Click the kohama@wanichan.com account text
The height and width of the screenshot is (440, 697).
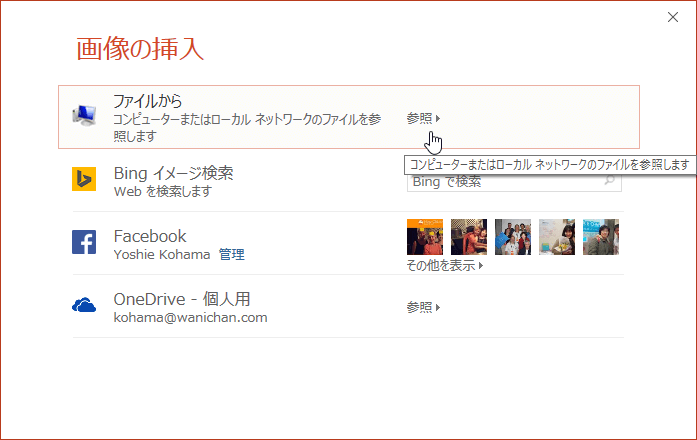tap(190, 318)
